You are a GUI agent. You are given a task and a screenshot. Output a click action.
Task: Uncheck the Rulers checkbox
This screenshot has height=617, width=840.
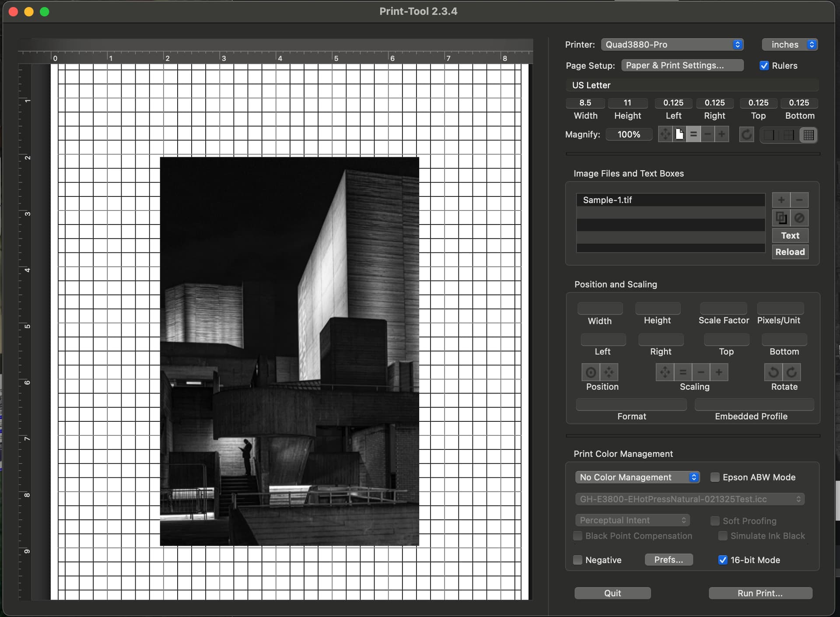coord(764,66)
